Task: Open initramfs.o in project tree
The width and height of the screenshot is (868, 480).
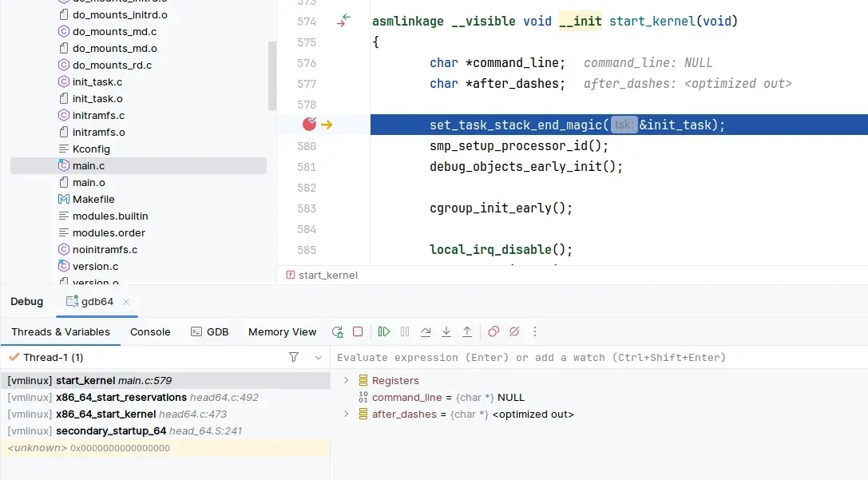Action: pos(98,133)
